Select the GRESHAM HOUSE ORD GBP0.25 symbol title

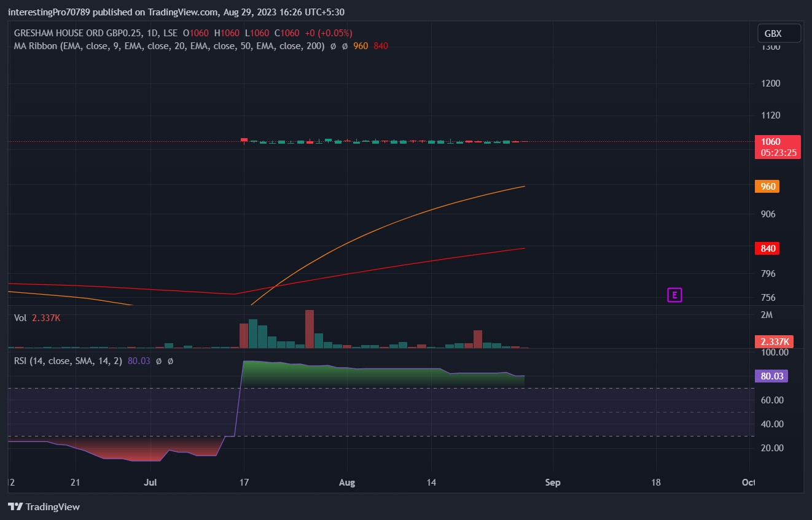77,33
